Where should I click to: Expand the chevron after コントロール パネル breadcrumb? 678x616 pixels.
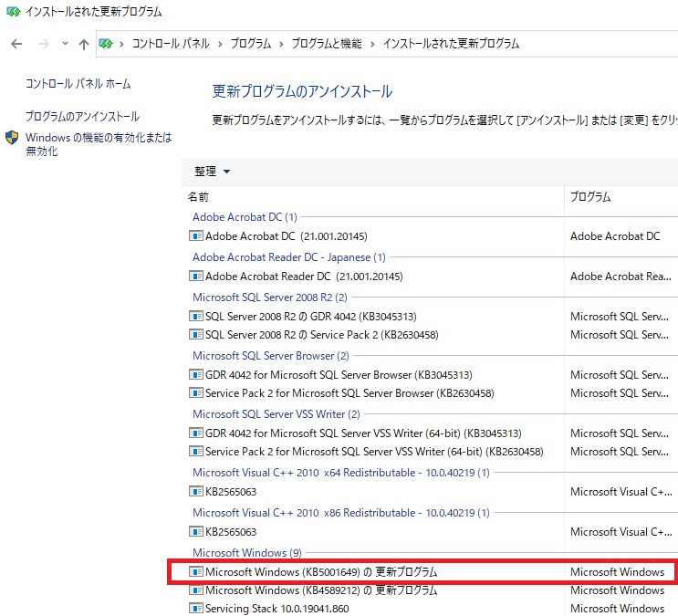(x=220, y=44)
